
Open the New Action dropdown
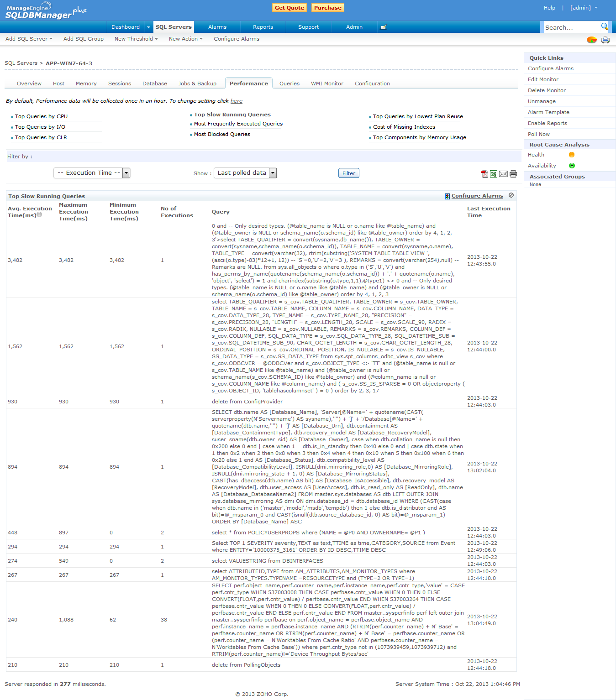click(x=185, y=39)
